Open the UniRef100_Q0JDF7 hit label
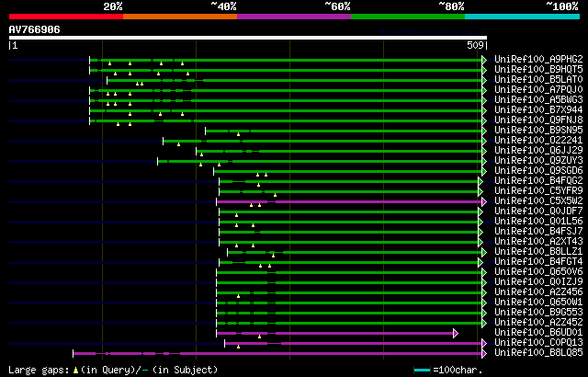 click(x=538, y=211)
